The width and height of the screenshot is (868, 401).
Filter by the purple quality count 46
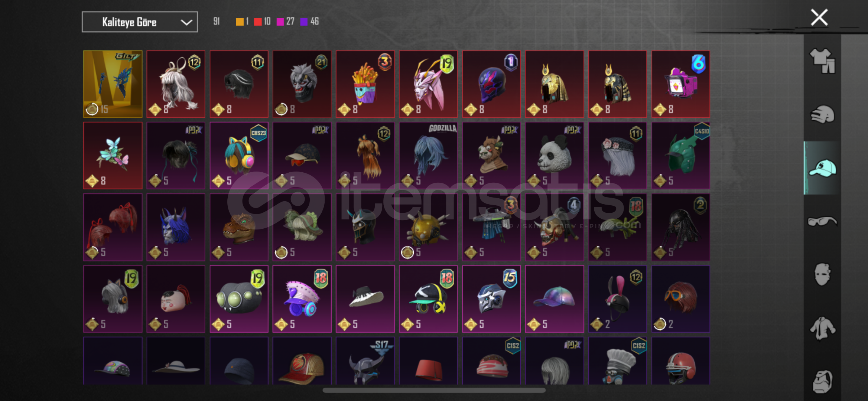pyautogui.click(x=310, y=22)
